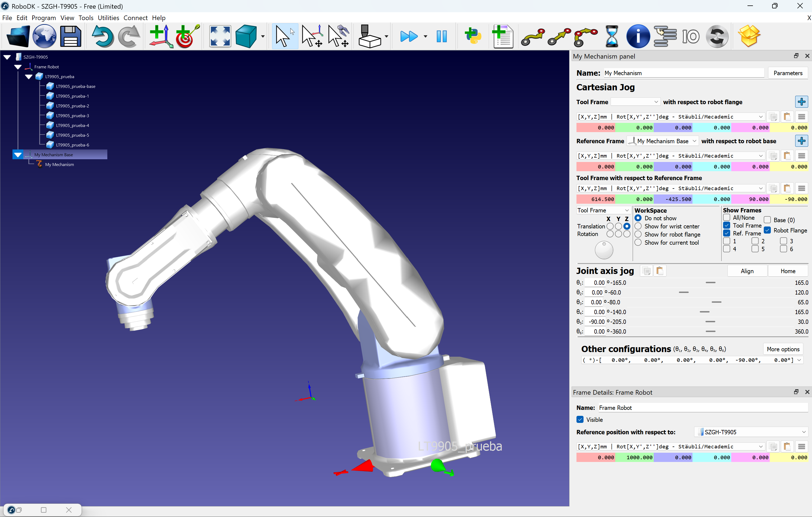Viewport: 812px width, 517px height.
Task: Pause the simulation
Action: 442,36
